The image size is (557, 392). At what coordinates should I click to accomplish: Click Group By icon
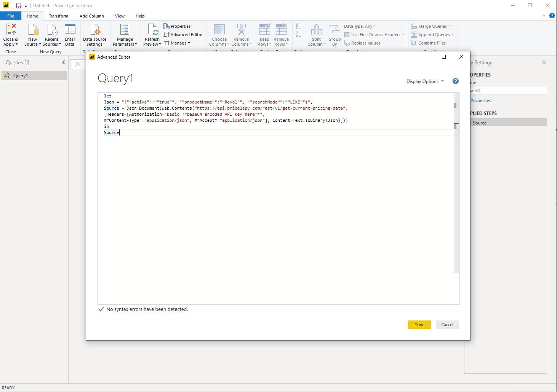pyautogui.click(x=335, y=30)
